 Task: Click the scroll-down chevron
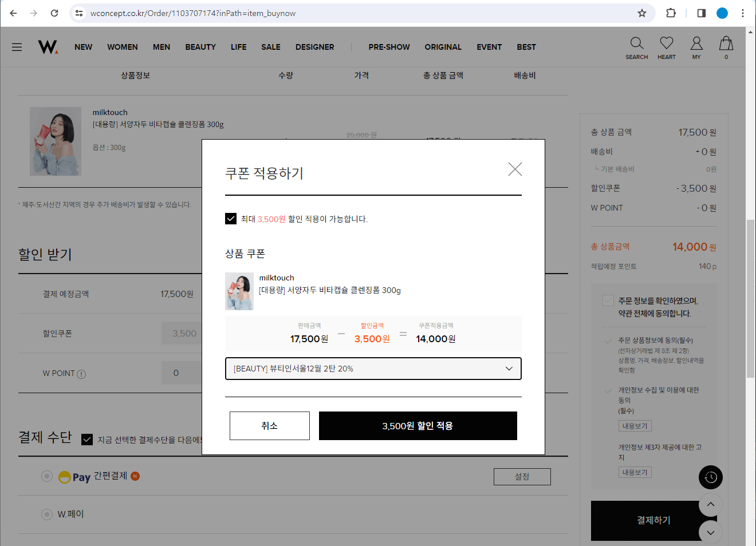[x=710, y=532]
